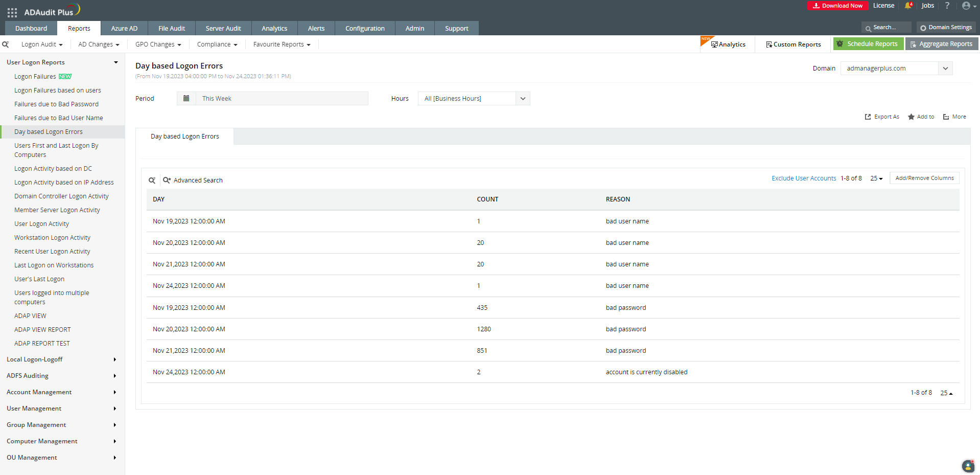Open the chat assistant icon
The width and height of the screenshot is (980, 475).
click(968, 466)
